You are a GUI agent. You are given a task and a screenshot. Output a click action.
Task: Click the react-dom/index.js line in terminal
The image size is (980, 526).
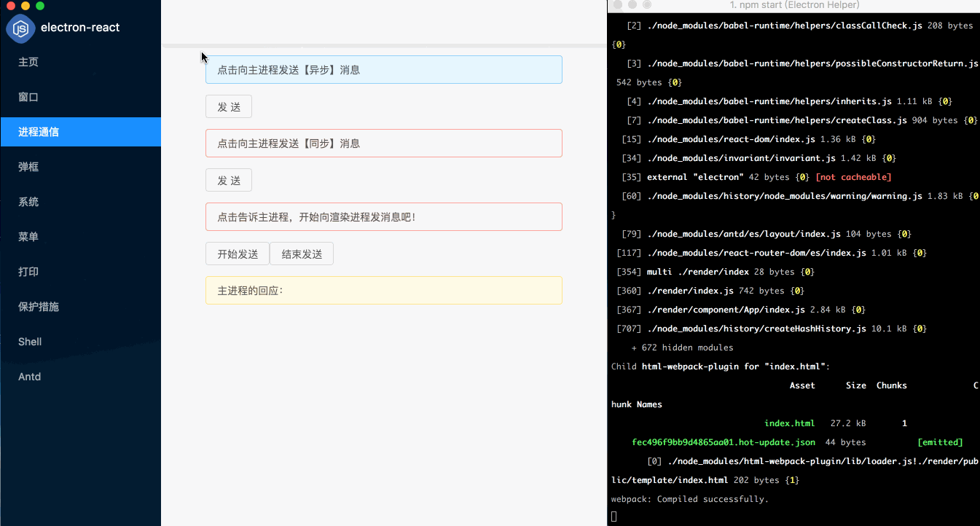click(748, 139)
